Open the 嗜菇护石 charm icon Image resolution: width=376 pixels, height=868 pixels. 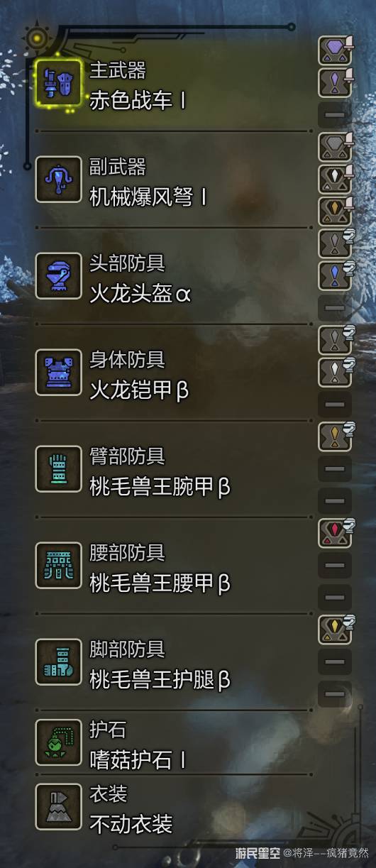pyautogui.click(x=58, y=743)
